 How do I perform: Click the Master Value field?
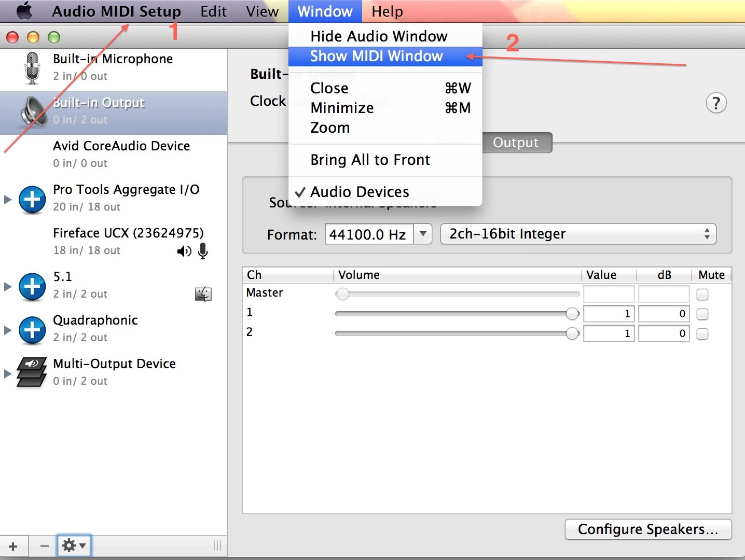[609, 294]
